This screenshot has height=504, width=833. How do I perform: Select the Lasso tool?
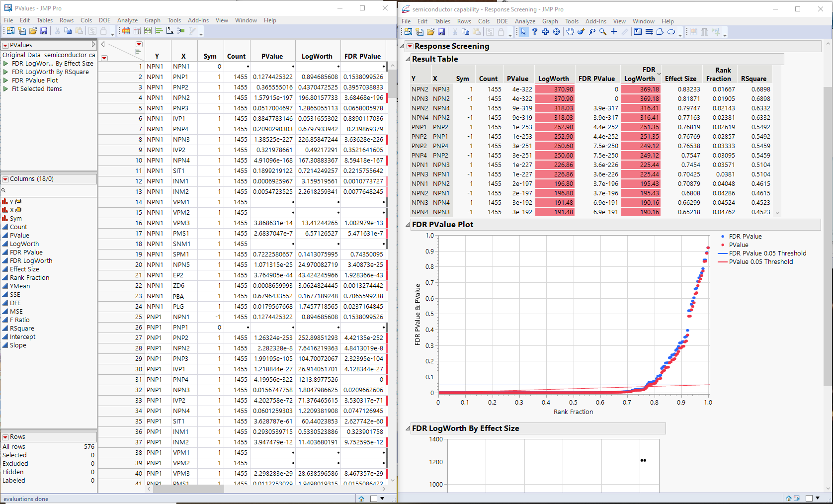click(592, 32)
